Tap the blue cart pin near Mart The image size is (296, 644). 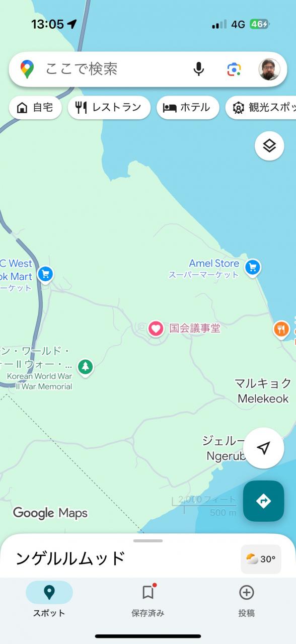(45, 275)
